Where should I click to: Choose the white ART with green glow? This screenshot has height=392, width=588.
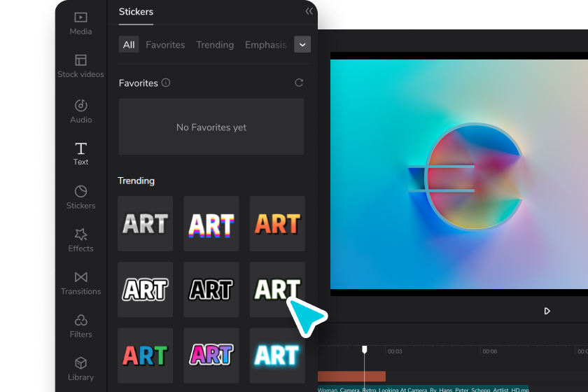coord(277,290)
